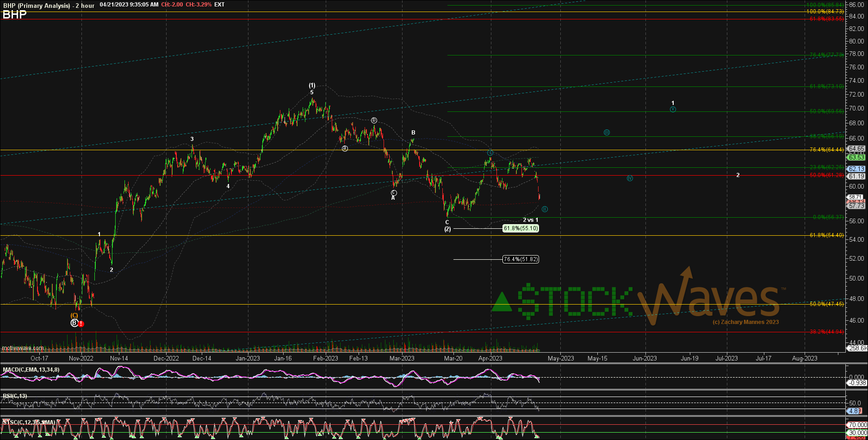The width and height of the screenshot is (868, 440).
Task: Select the red 38.2%(44.04) Fibonacci label
Action: (x=827, y=332)
